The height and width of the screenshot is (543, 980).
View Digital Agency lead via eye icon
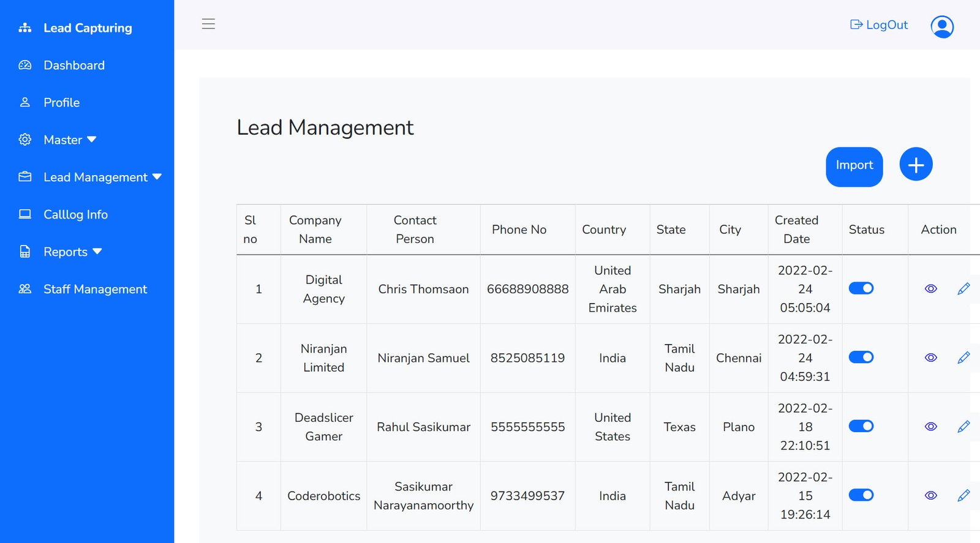click(930, 289)
